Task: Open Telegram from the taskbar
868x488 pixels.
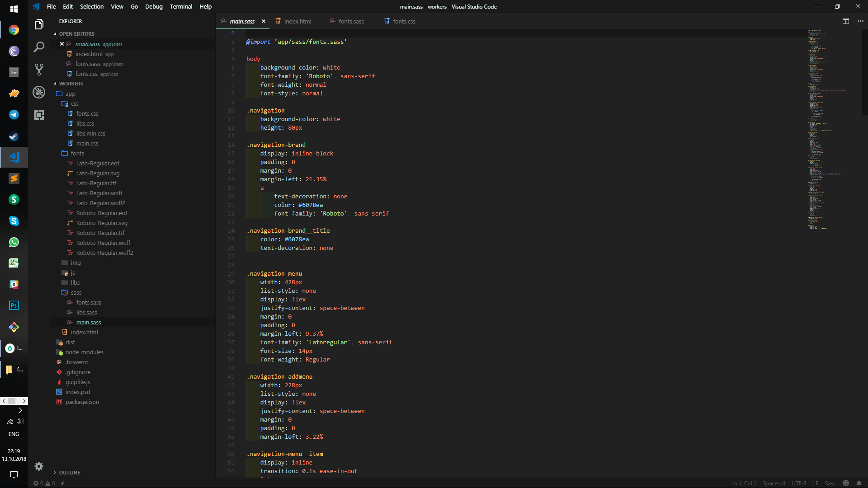Action: (x=14, y=115)
